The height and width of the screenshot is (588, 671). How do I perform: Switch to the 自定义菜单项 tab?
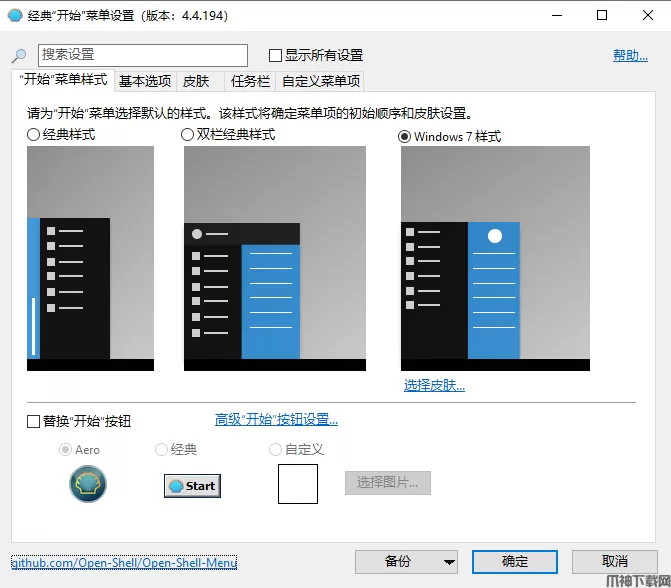pos(320,81)
